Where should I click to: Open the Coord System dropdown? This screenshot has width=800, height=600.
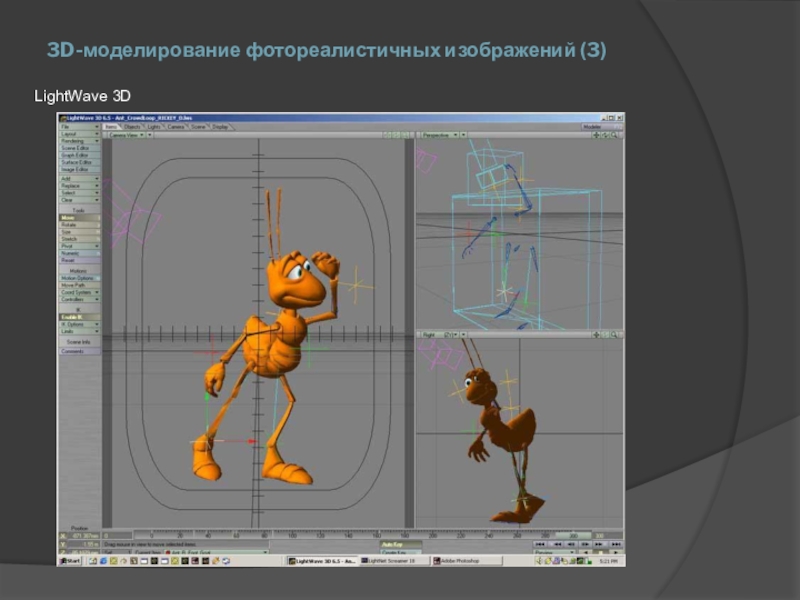[80, 292]
